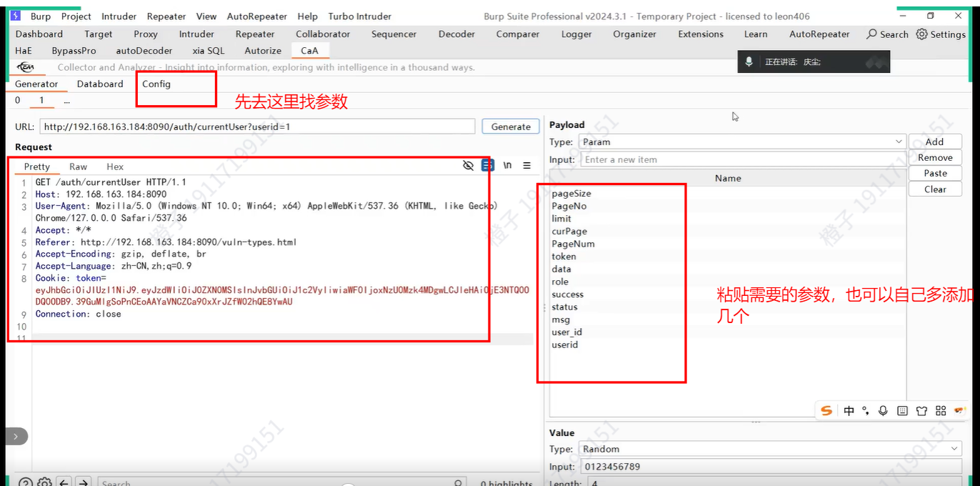This screenshot has width=980, height=486.
Task: Select the 'userid' payload row
Action: coord(728,344)
